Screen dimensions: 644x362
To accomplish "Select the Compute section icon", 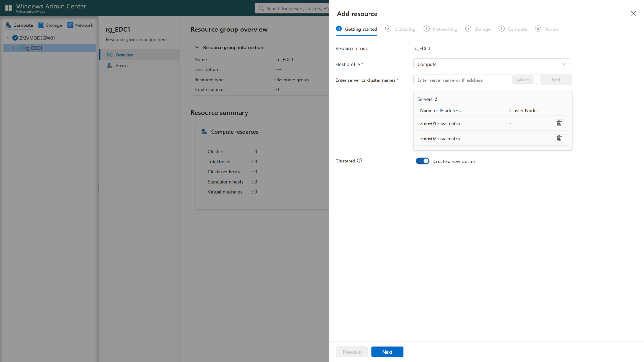I will click(8, 25).
